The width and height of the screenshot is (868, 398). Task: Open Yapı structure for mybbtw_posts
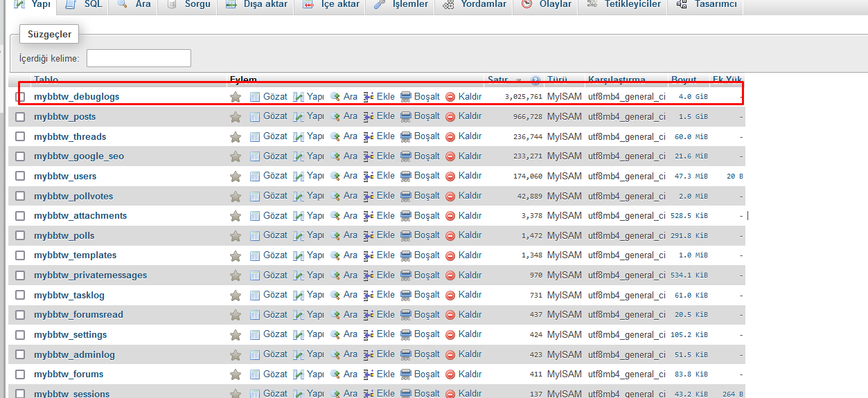point(308,116)
